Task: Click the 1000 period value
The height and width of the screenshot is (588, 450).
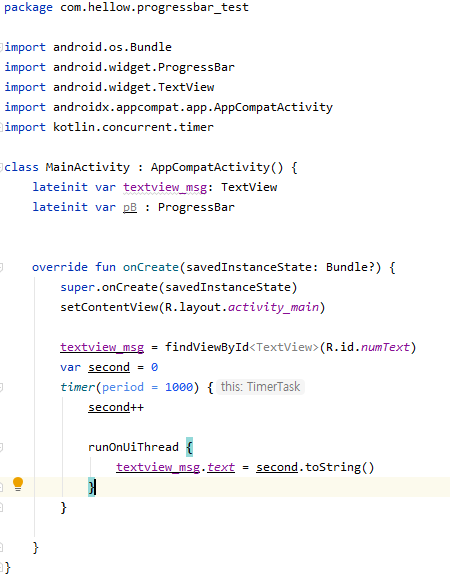Action: point(179,387)
